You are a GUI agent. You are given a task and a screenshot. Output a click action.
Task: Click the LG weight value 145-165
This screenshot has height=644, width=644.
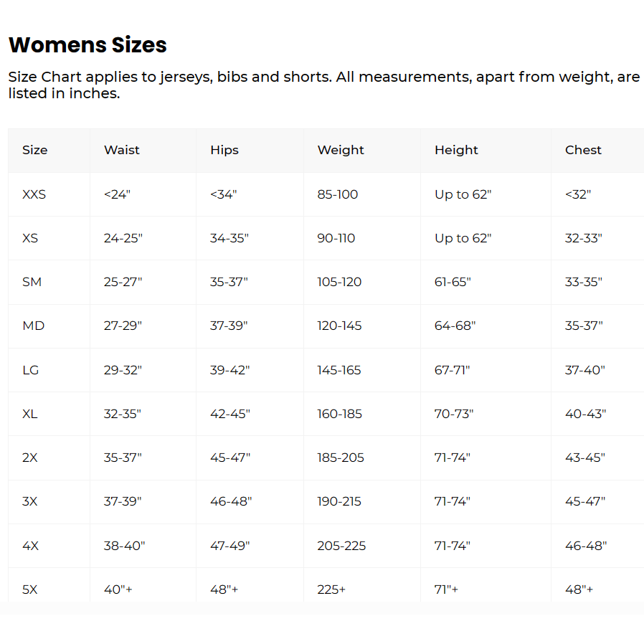coord(339,370)
